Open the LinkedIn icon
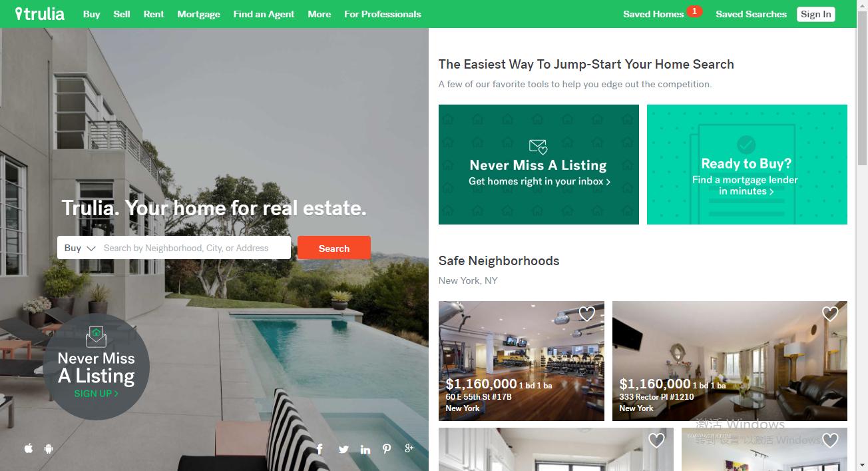This screenshot has height=471, width=868. click(365, 449)
